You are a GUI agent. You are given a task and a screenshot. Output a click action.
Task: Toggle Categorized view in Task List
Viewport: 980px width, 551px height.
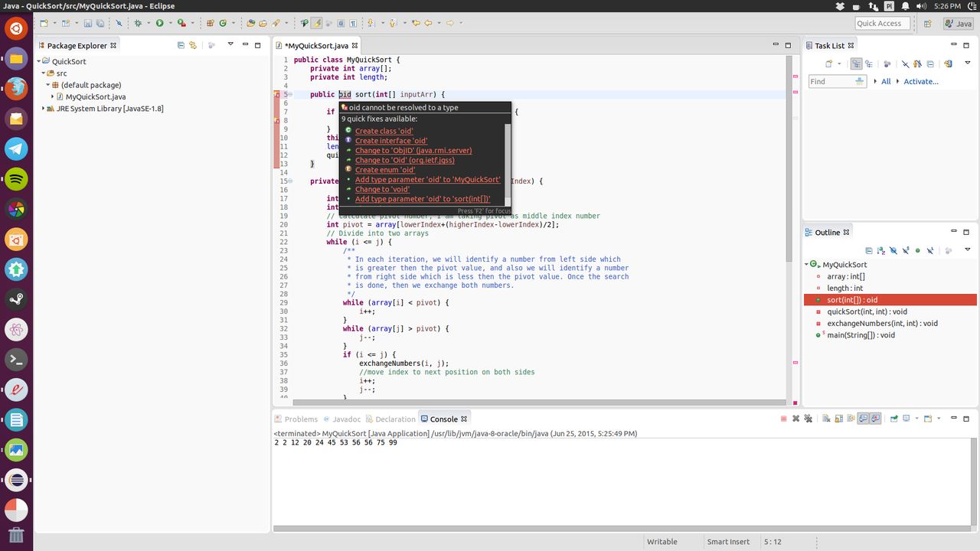click(x=857, y=64)
